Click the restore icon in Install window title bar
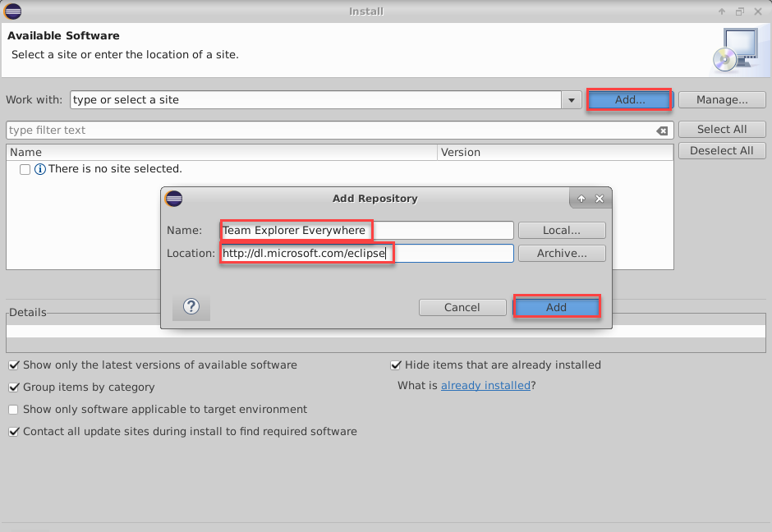This screenshot has width=772, height=532. coord(740,11)
